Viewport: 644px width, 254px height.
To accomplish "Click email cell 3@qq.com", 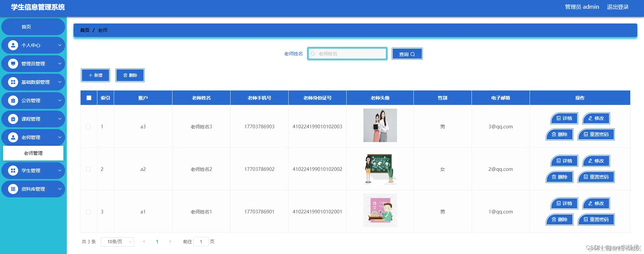I will pyautogui.click(x=501, y=127).
